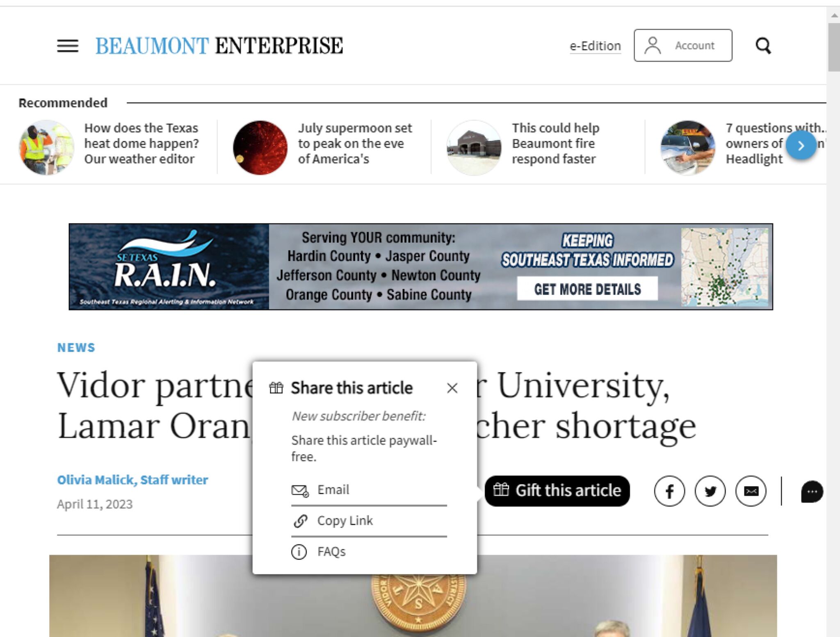The image size is (840, 637).
Task: Close the Share this article popup
Action: click(x=452, y=388)
